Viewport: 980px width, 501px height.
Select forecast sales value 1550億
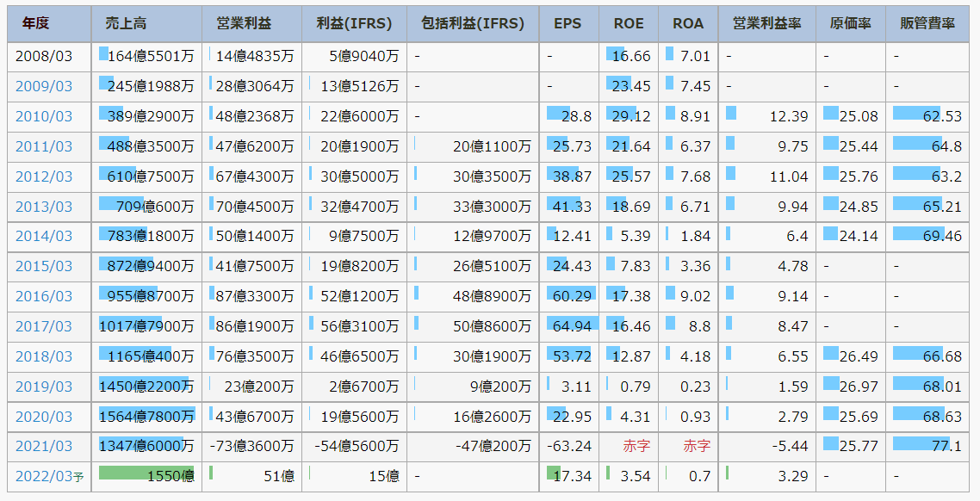[x=171, y=476]
